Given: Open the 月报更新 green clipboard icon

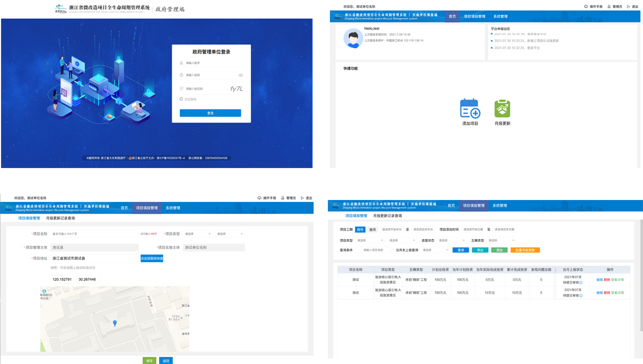Looking at the screenshot, I should [x=502, y=108].
